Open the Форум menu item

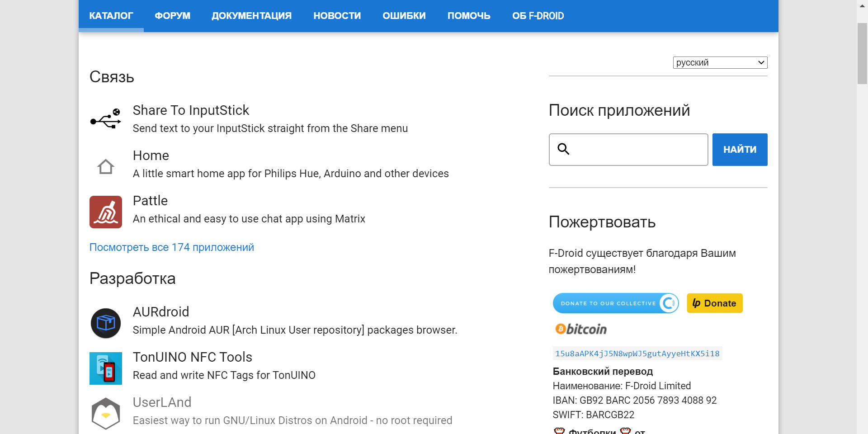coord(172,16)
